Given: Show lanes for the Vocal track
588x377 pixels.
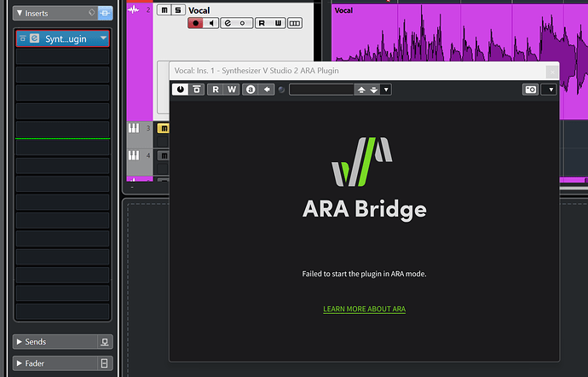Looking at the screenshot, I should pyautogui.click(x=295, y=23).
